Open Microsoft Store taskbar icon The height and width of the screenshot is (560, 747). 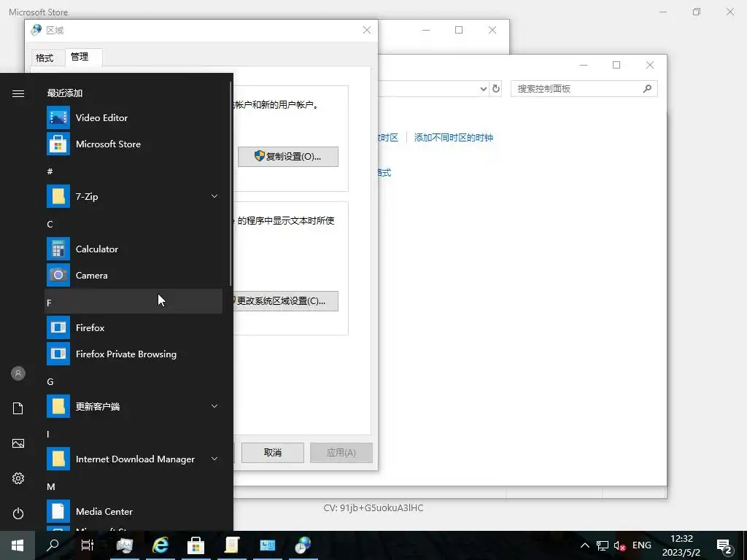pyautogui.click(x=196, y=545)
